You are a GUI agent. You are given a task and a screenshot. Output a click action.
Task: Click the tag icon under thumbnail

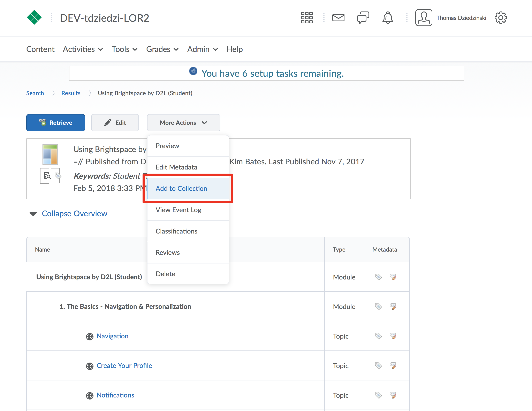(x=58, y=176)
